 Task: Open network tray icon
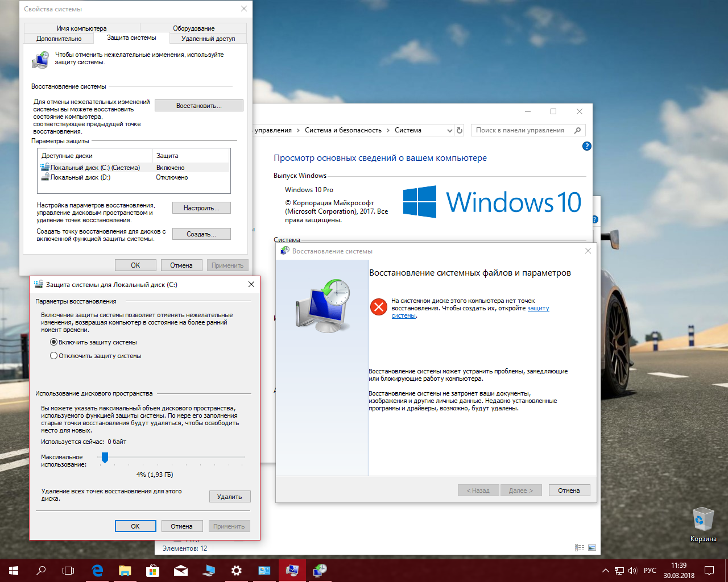[619, 570]
